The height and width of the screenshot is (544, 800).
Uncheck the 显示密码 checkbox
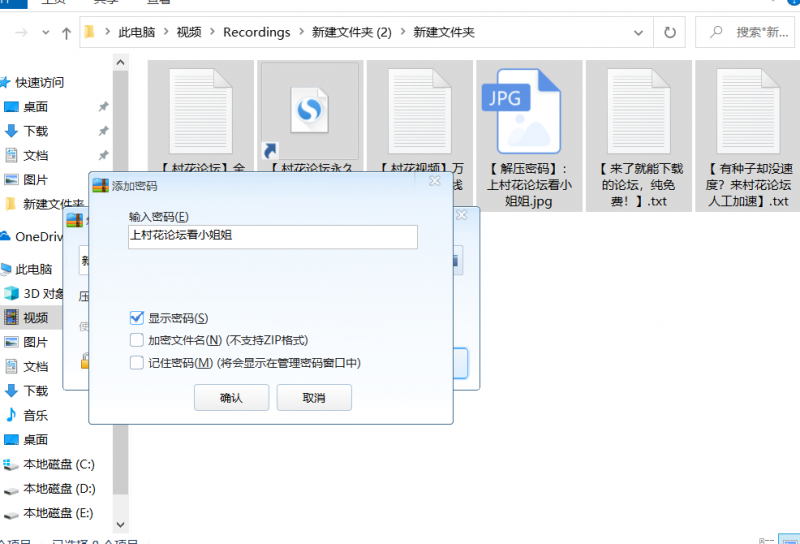[137, 318]
